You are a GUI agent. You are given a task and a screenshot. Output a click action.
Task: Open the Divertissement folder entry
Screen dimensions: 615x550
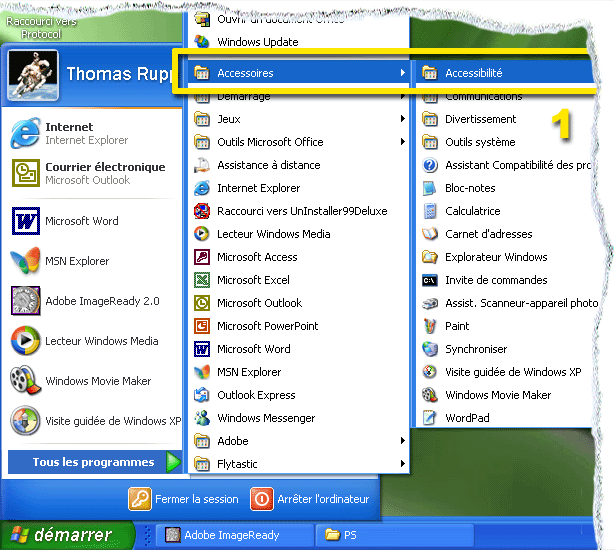[x=504, y=119]
